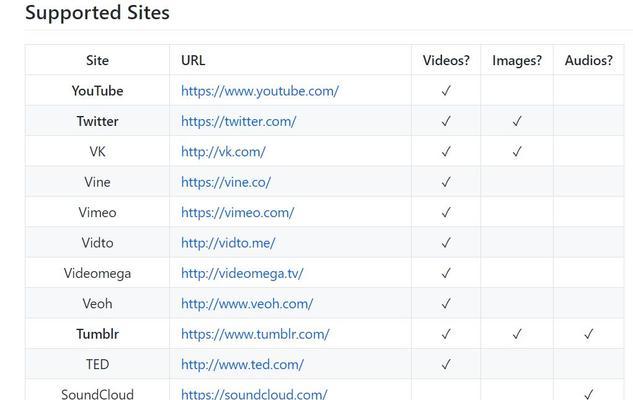Open the veoh.com link
633x400 pixels.
247,304
